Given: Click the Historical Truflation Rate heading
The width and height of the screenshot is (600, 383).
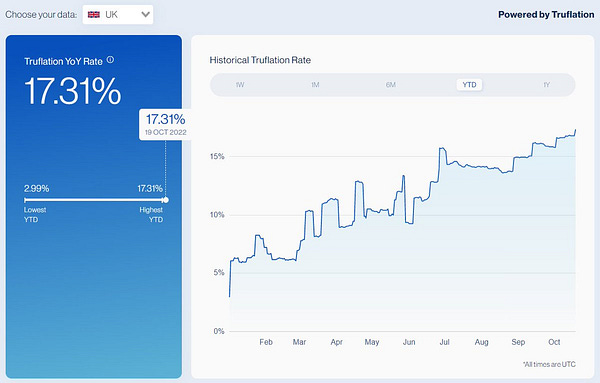Looking at the screenshot, I should click(260, 60).
